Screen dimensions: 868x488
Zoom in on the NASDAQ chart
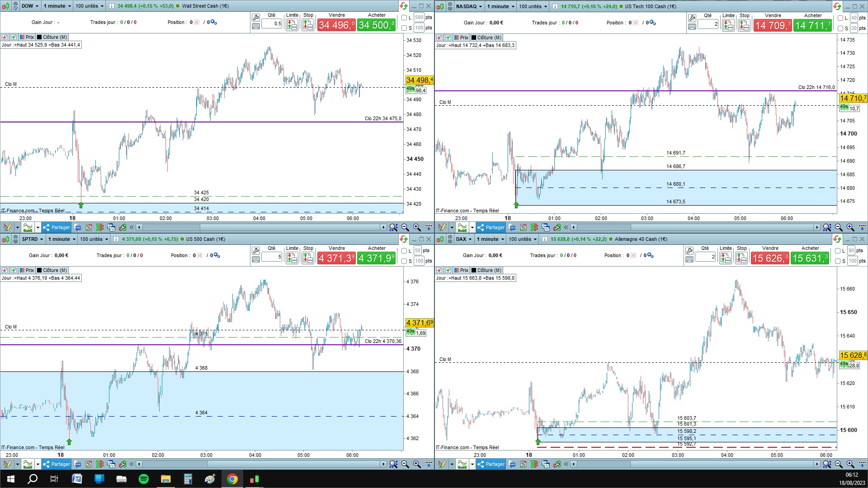(x=850, y=227)
